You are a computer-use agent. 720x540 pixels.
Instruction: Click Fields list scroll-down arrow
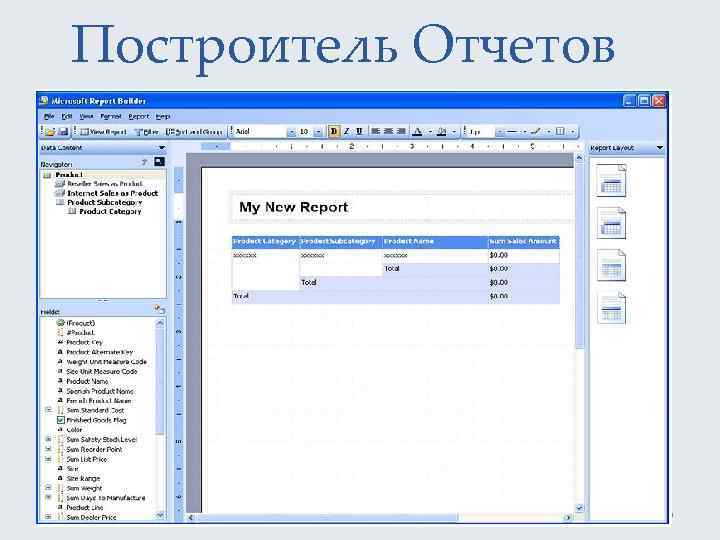tap(160, 515)
